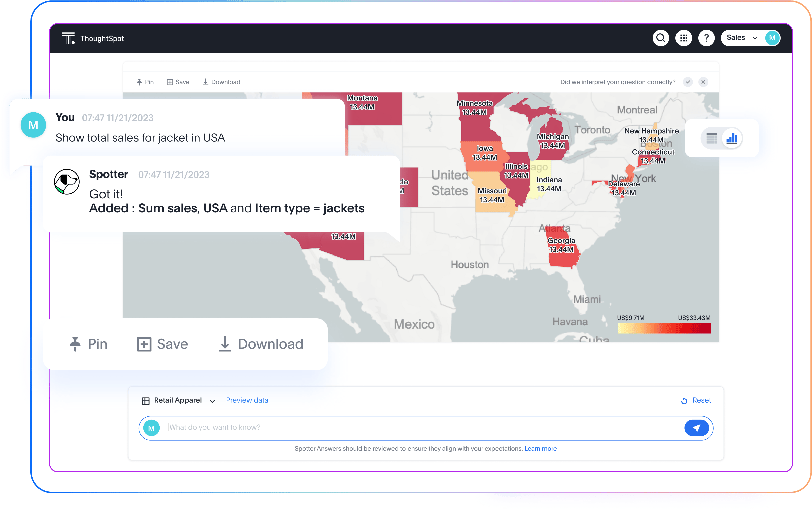Dismiss interpretation prompt with X button
The image size is (812, 510).
click(703, 82)
